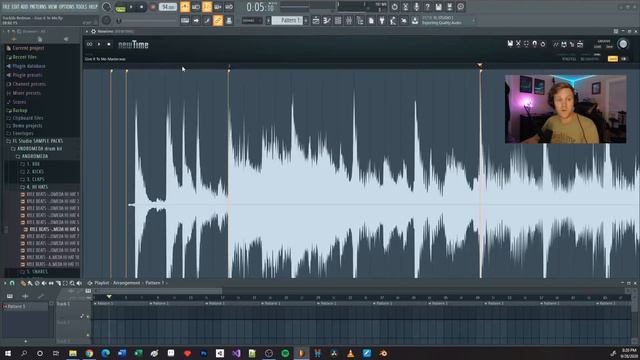The height and width of the screenshot is (360, 640).
Task: Open the HELP menu
Action: point(93,7)
